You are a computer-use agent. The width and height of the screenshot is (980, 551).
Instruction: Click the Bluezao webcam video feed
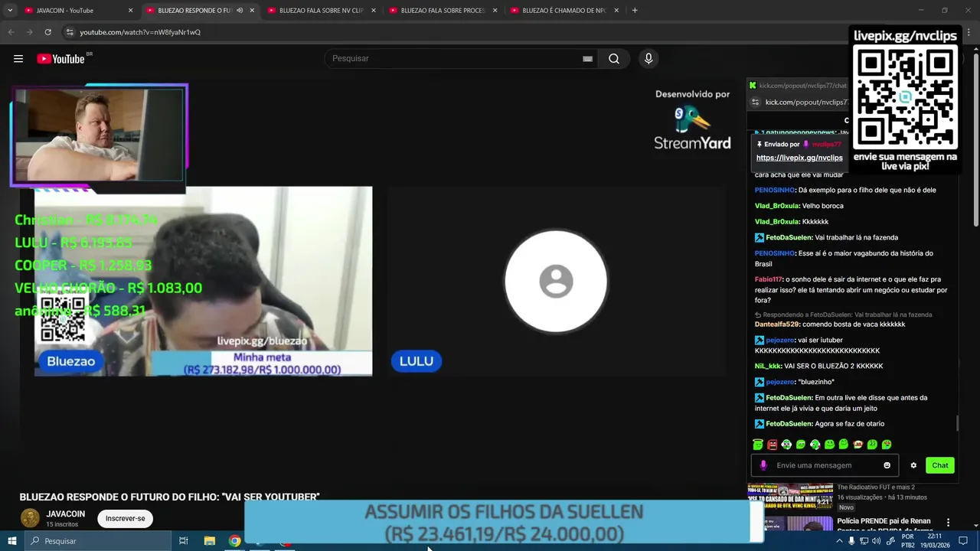tap(203, 281)
